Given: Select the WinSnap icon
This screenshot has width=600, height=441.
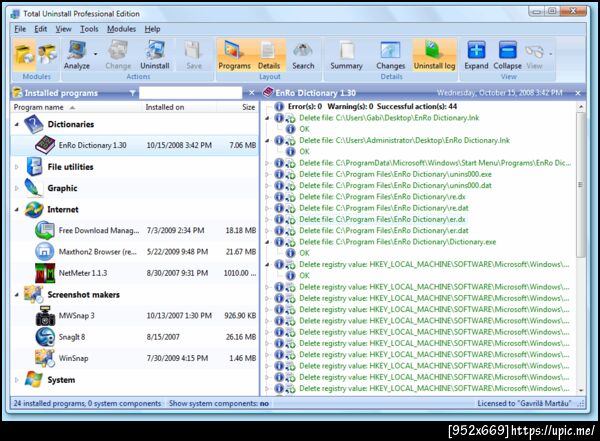Looking at the screenshot, I should [x=45, y=358].
